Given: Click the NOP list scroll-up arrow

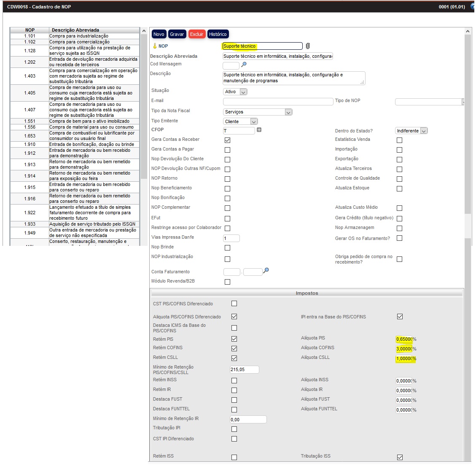Looking at the screenshot, I should (x=144, y=32).
